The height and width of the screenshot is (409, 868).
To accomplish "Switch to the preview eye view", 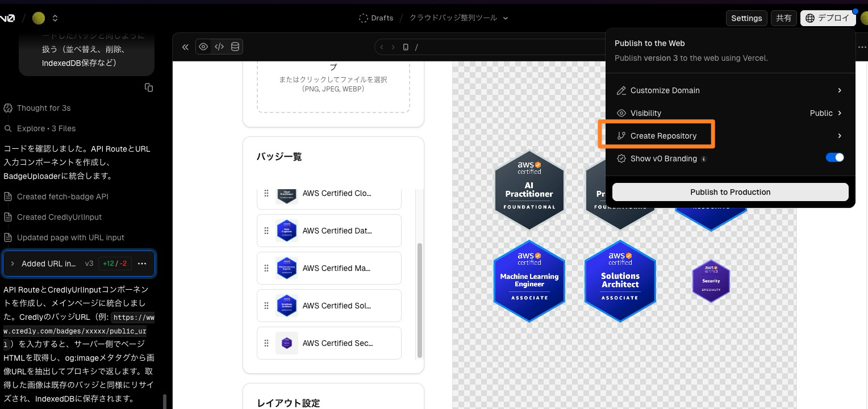I will click(203, 47).
